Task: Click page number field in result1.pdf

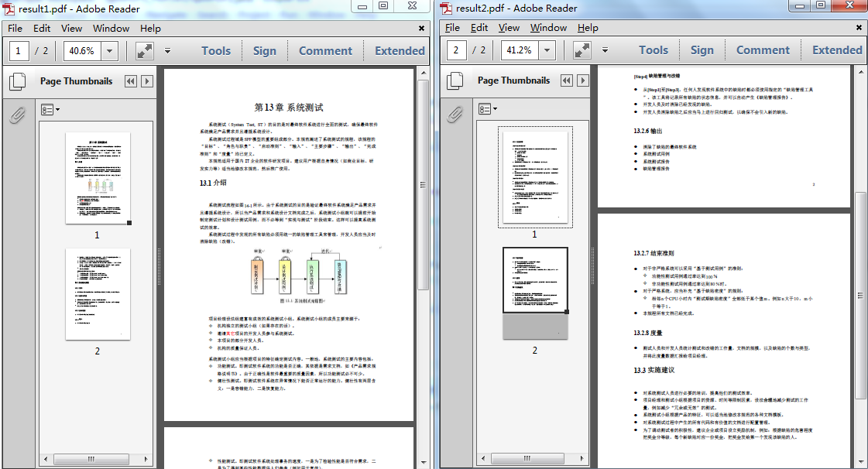Action: pos(19,51)
